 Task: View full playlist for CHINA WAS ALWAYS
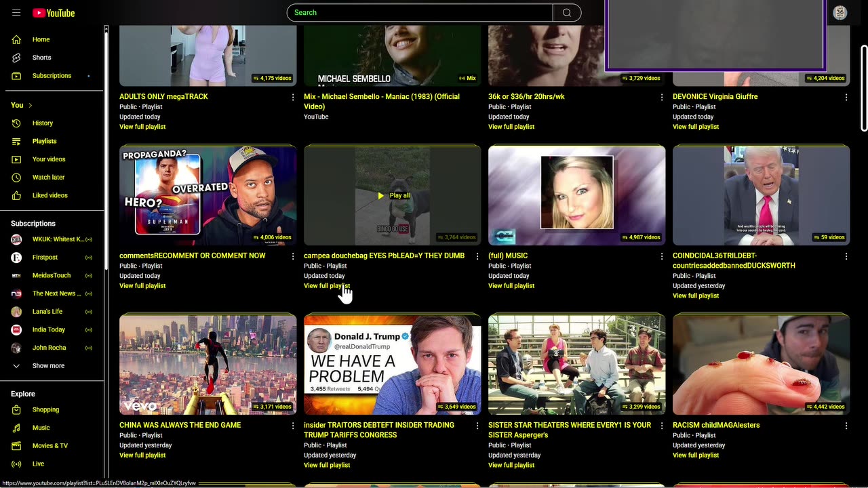pyautogui.click(x=142, y=455)
